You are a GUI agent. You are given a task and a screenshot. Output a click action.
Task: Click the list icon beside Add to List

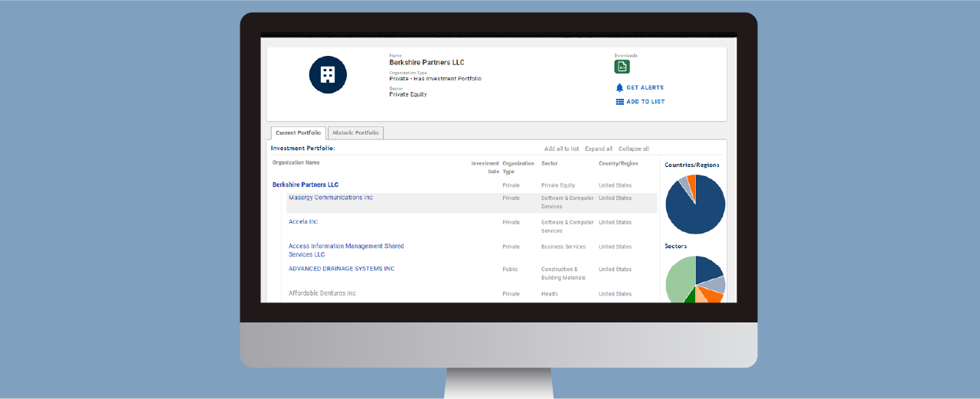click(620, 101)
